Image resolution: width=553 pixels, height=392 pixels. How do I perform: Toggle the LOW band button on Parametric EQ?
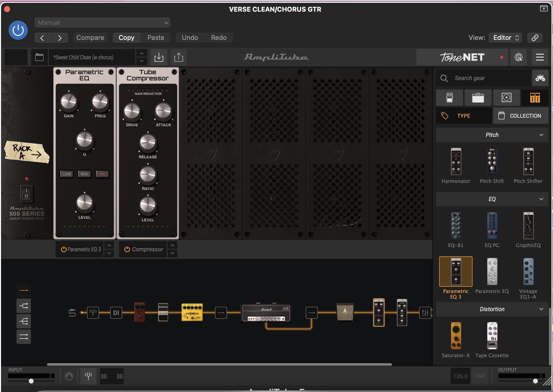tap(67, 174)
